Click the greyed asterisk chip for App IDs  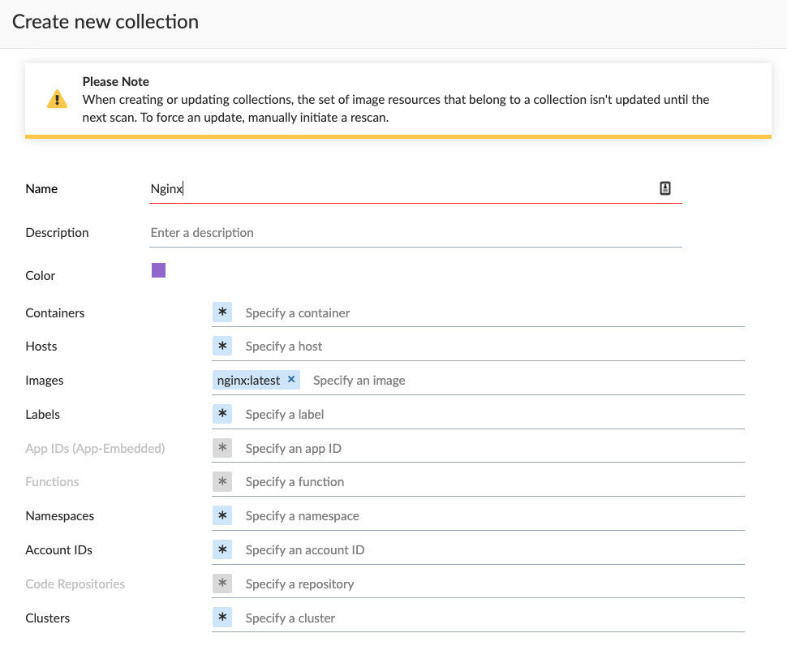(222, 448)
